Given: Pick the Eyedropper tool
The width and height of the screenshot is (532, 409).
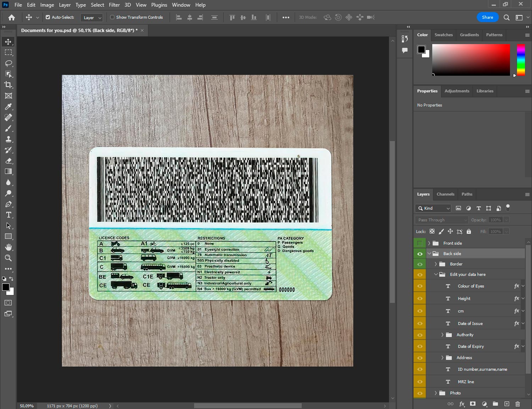Looking at the screenshot, I should pos(9,107).
